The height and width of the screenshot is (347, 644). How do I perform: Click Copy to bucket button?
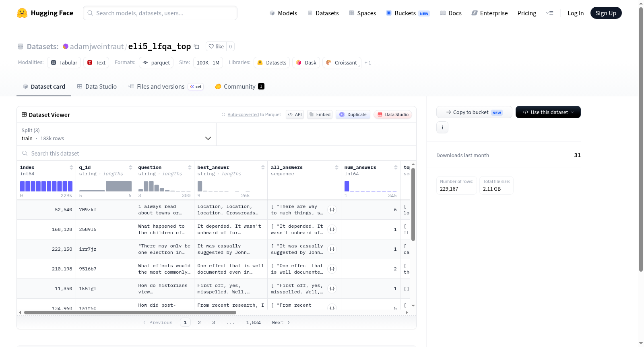click(x=474, y=112)
